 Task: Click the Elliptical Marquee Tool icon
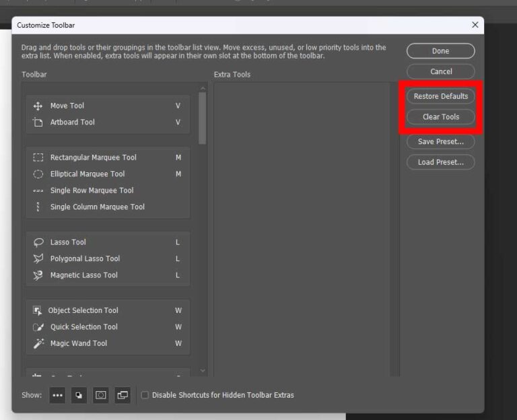38,174
